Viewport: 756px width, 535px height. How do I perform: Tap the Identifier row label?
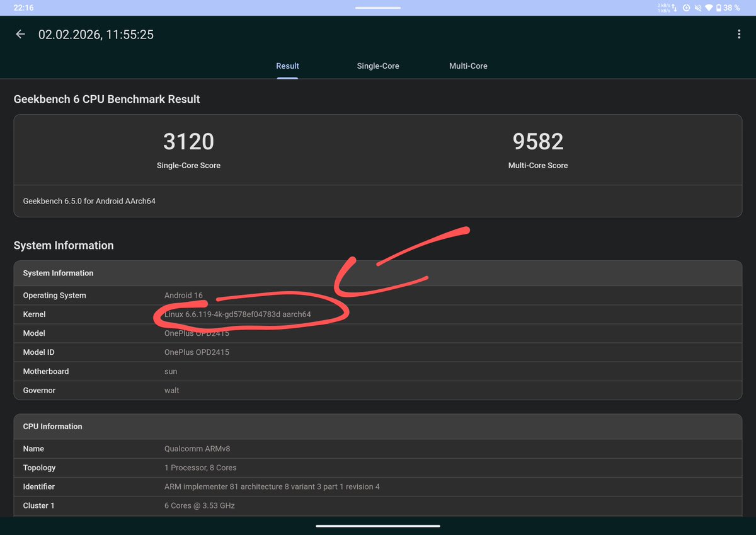point(39,486)
